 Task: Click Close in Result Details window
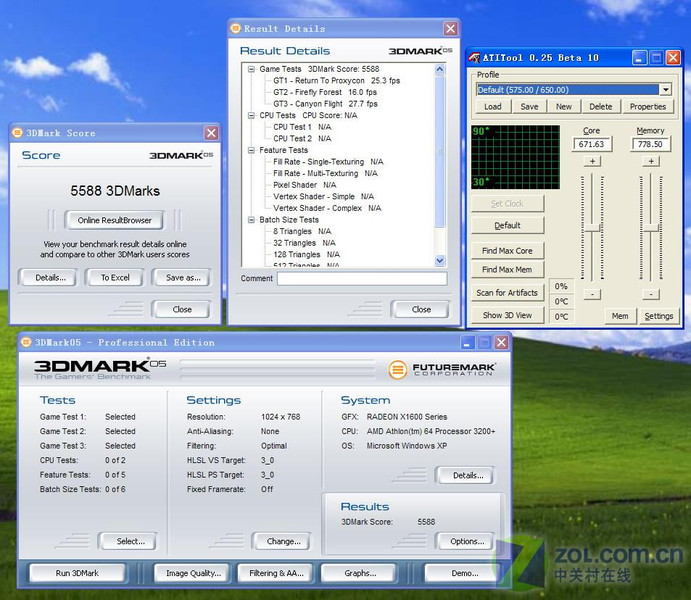(x=421, y=309)
